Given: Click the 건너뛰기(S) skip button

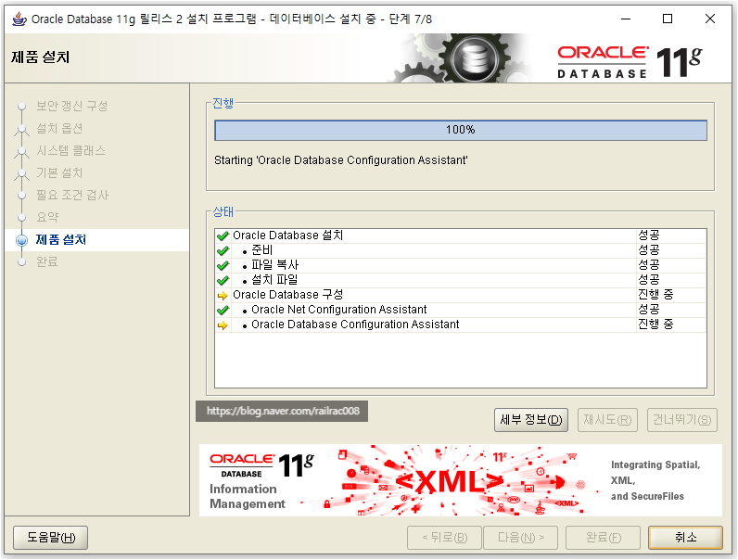Looking at the screenshot, I should 682,420.
